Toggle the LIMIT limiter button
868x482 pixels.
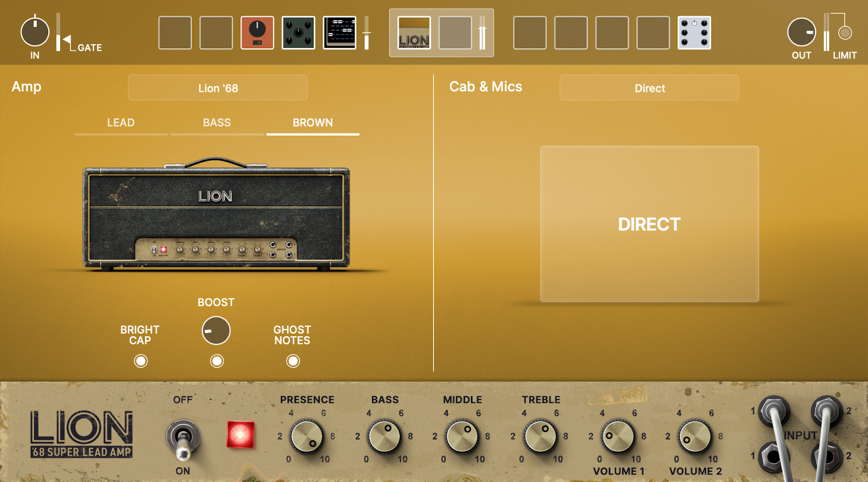tap(845, 33)
